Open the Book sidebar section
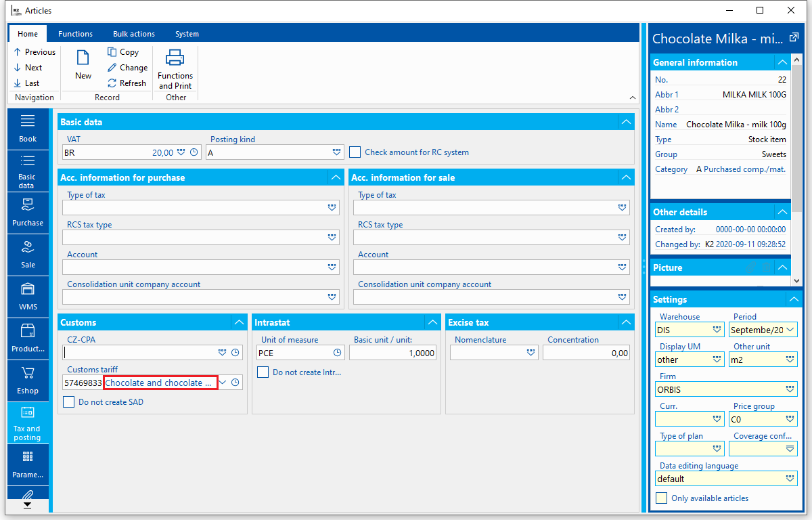812x520 pixels. pyautogui.click(x=28, y=129)
